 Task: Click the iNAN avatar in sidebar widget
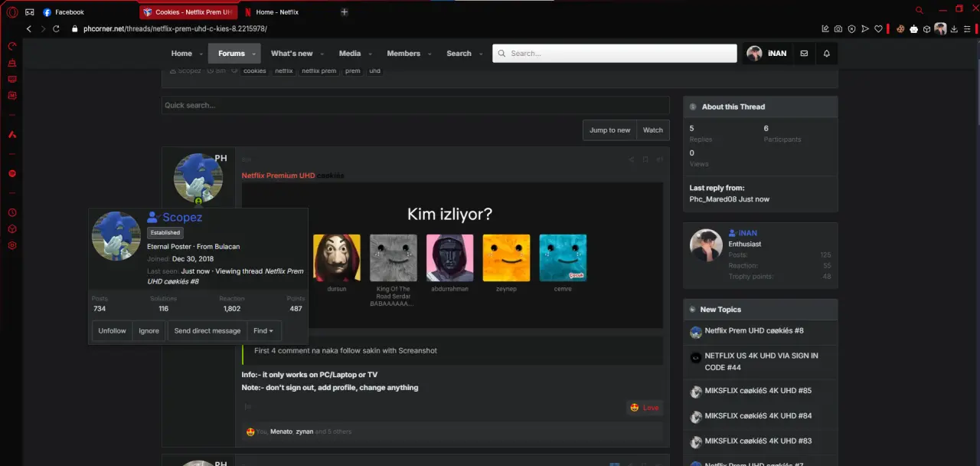[x=706, y=245]
